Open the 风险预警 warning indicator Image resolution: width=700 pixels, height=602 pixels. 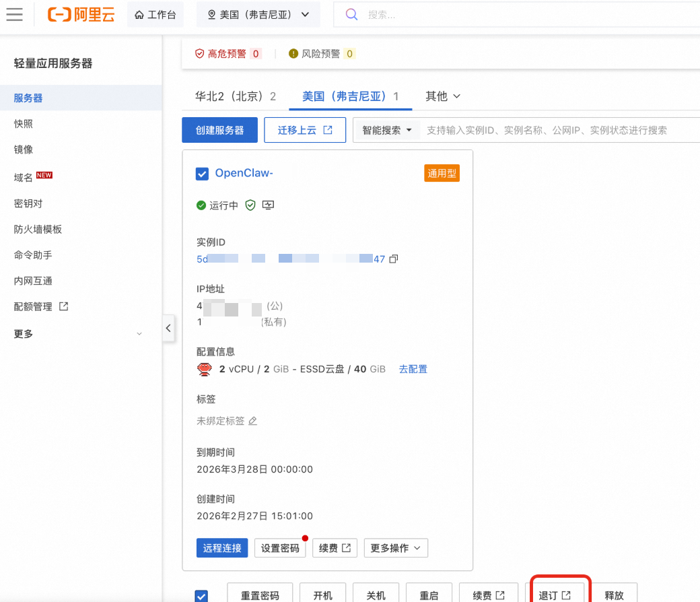322,54
